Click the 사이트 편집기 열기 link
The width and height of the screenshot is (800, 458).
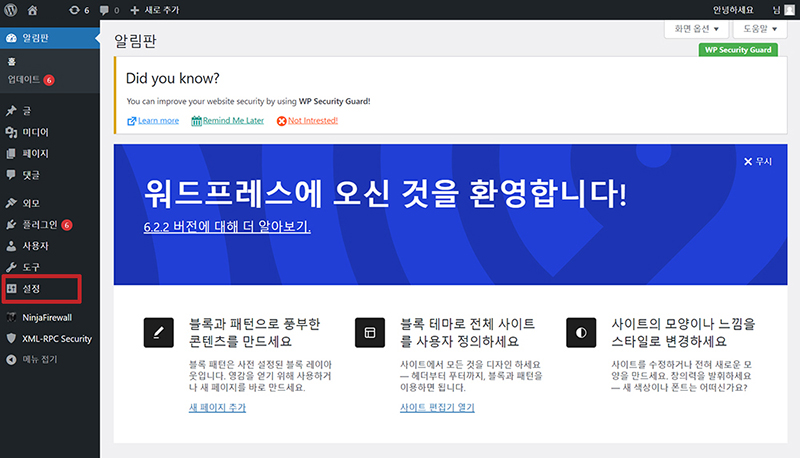tap(437, 408)
